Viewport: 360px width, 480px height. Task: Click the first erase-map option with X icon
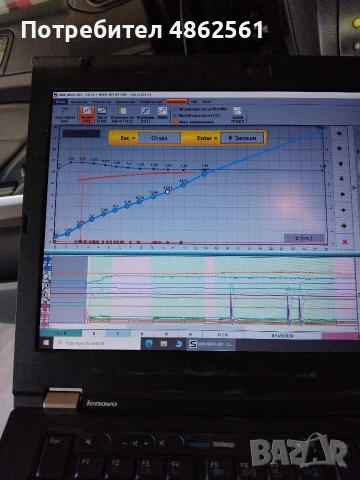[x=200, y=109]
